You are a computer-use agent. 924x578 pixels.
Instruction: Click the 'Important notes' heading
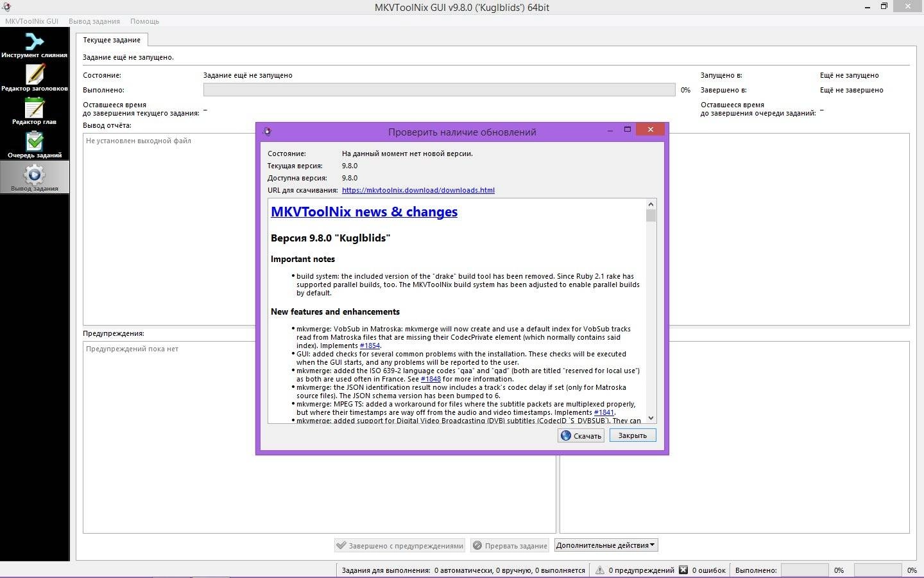point(303,259)
